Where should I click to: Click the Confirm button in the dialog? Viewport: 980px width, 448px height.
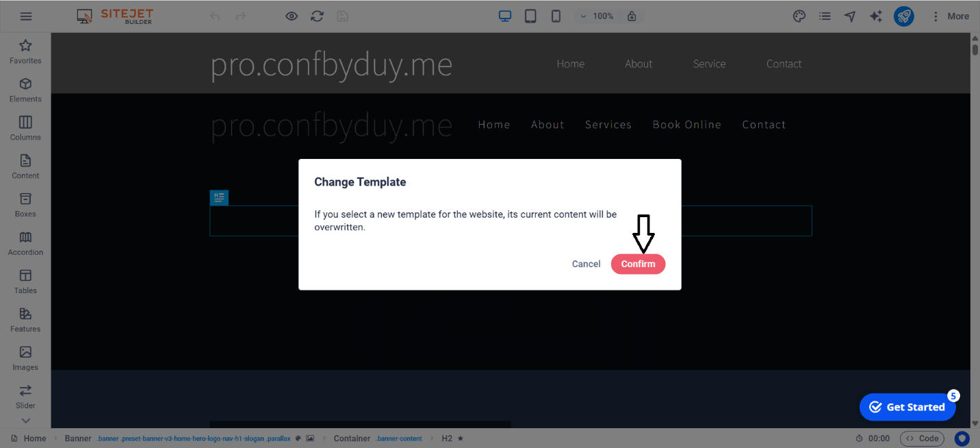(638, 264)
